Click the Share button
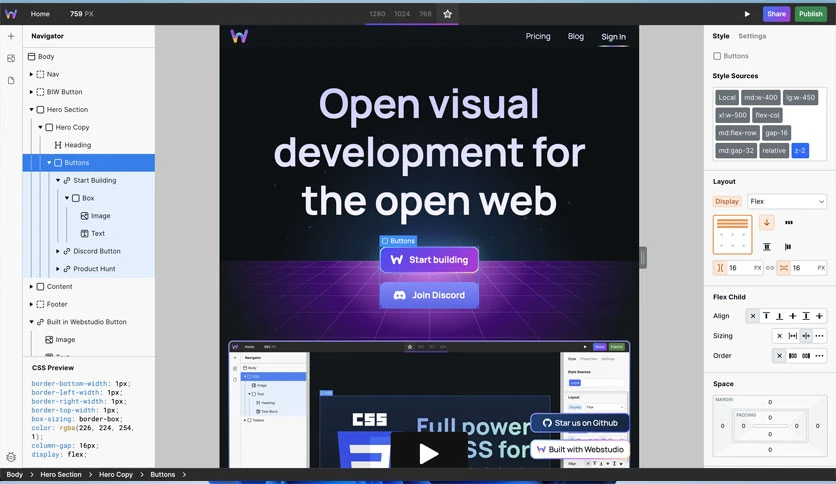Viewport: 836px width, 484px height. point(776,14)
